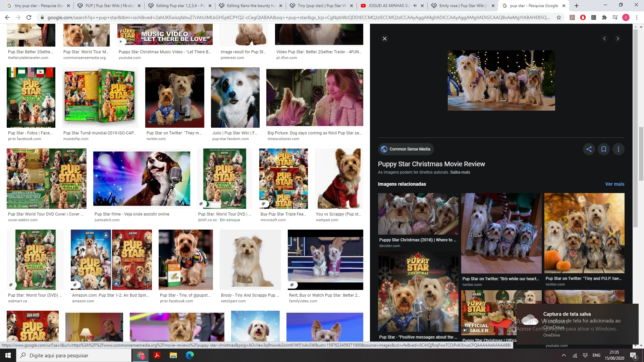Image resolution: width=644 pixels, height=362 pixels.
Task: Show hidden system tray icons chevron
Action: [564, 355]
